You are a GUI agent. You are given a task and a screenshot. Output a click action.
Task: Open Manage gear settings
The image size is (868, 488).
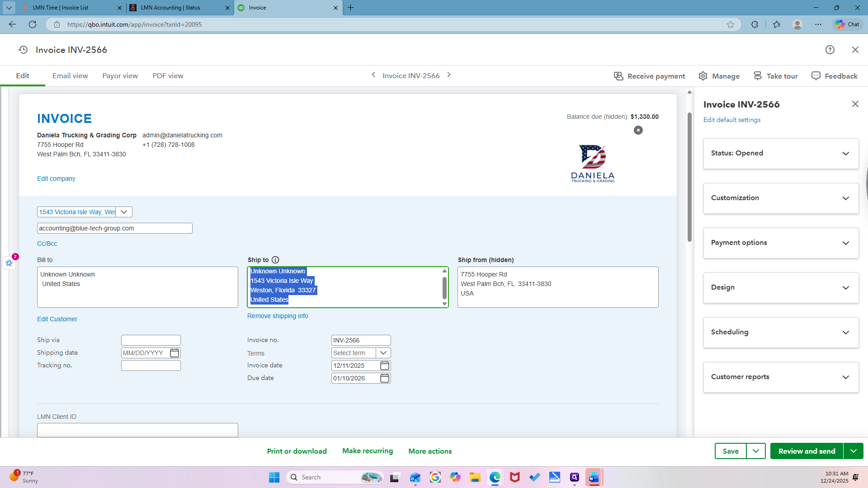pos(719,76)
